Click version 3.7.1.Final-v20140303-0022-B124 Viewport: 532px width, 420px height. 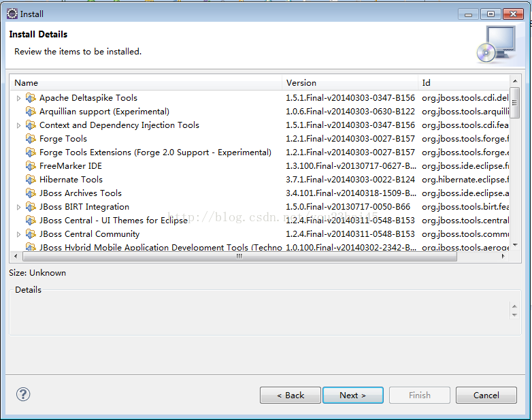click(x=350, y=179)
